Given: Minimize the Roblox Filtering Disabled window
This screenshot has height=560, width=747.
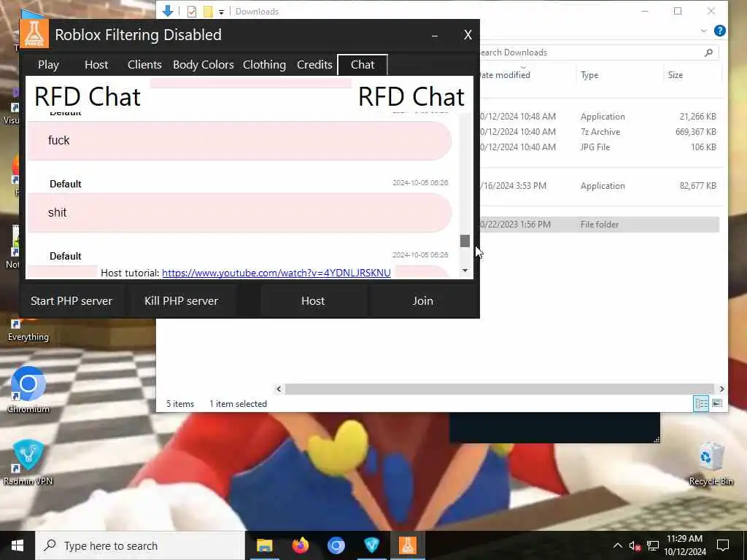Looking at the screenshot, I should (435, 35).
